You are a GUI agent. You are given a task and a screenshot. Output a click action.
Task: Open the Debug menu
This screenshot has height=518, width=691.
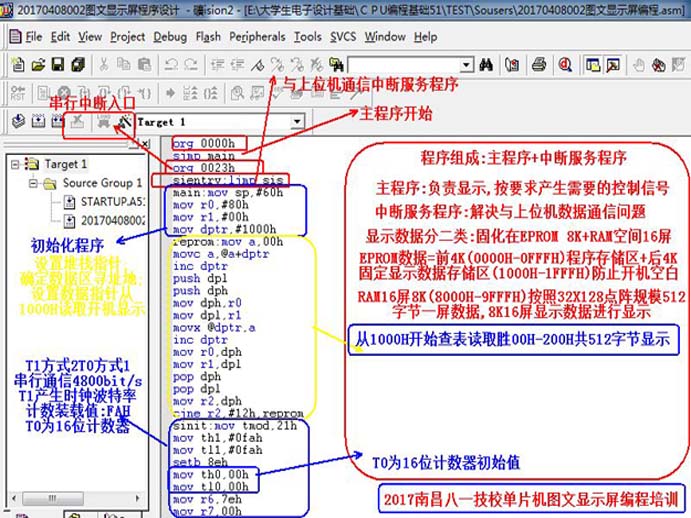click(170, 37)
